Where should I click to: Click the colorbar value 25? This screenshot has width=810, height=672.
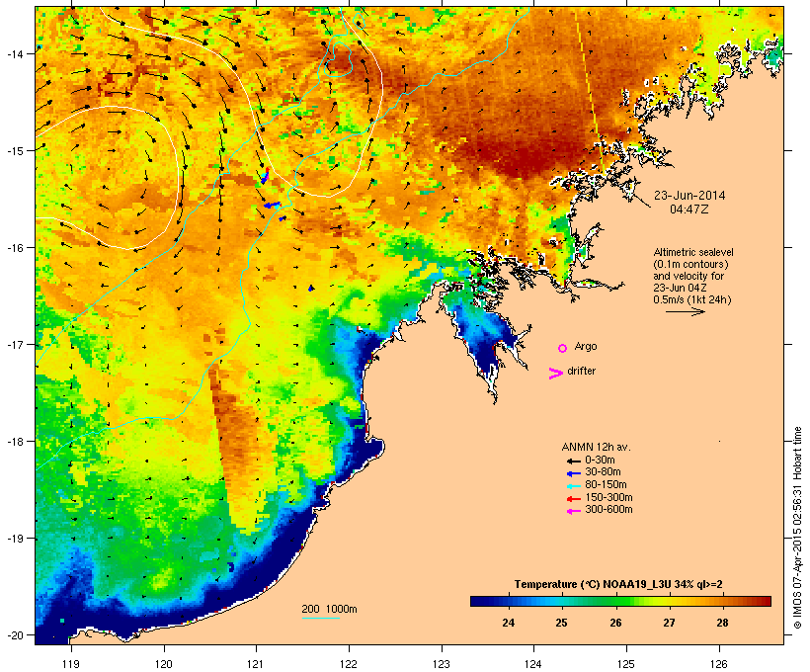pyautogui.click(x=561, y=623)
